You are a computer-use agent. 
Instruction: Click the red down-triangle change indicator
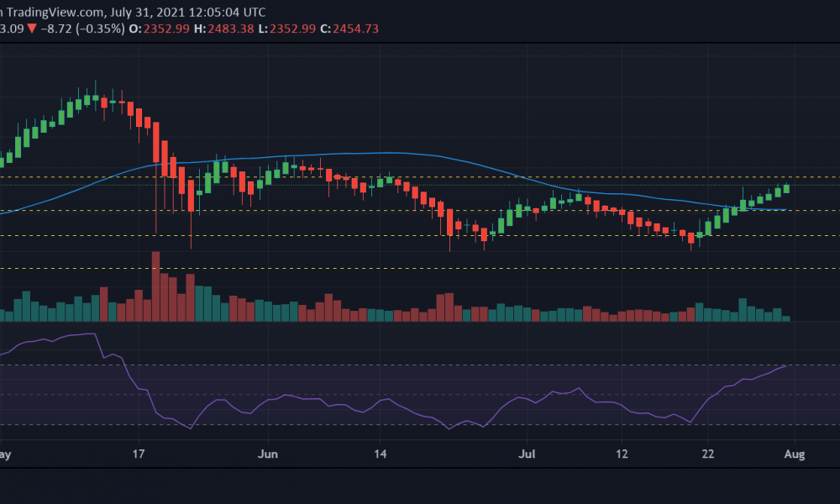[32, 29]
